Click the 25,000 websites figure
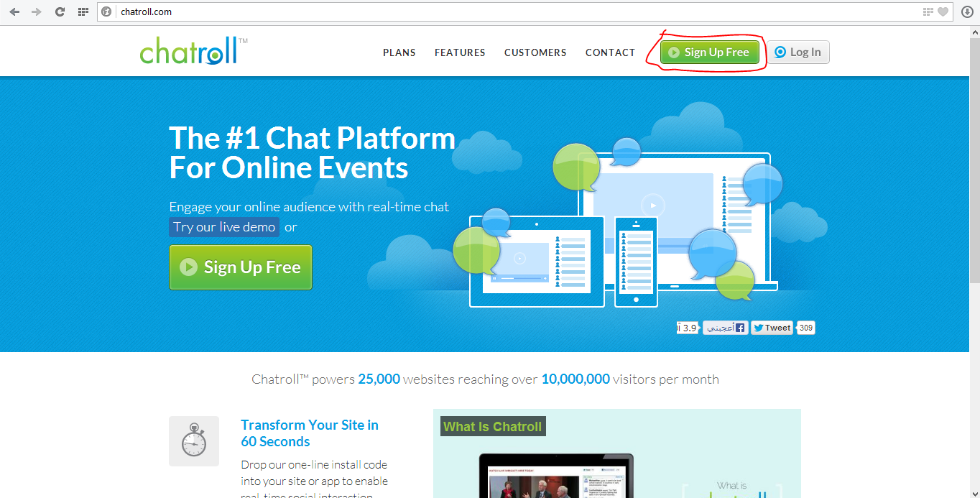The width and height of the screenshot is (980, 498). pyautogui.click(x=379, y=379)
